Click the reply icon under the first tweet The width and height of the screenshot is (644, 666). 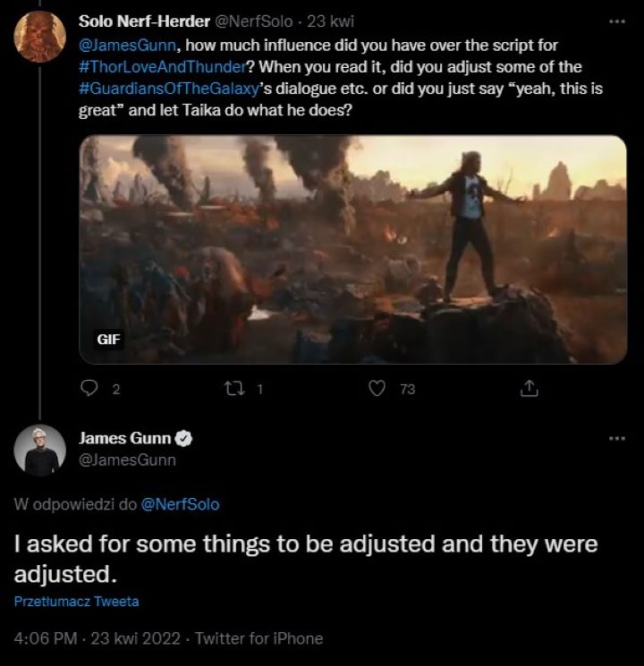89,389
